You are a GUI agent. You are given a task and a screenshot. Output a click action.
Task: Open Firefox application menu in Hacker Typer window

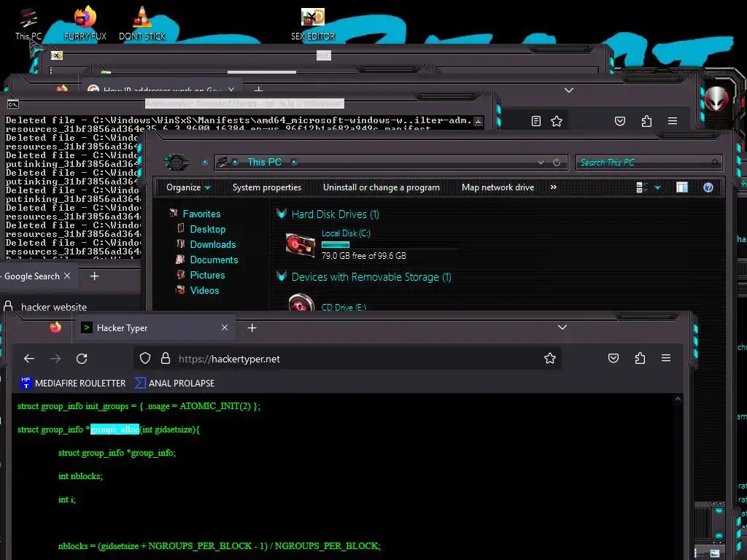click(666, 358)
